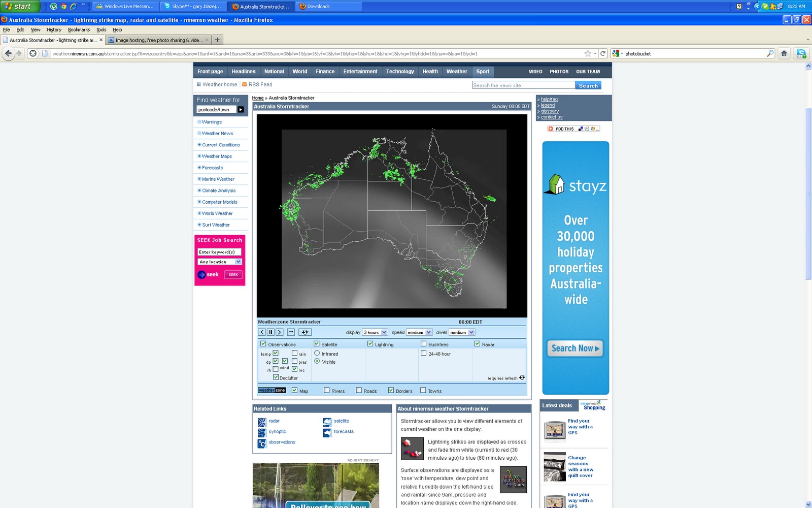Open the History menu
The image size is (812, 508).
54,29
